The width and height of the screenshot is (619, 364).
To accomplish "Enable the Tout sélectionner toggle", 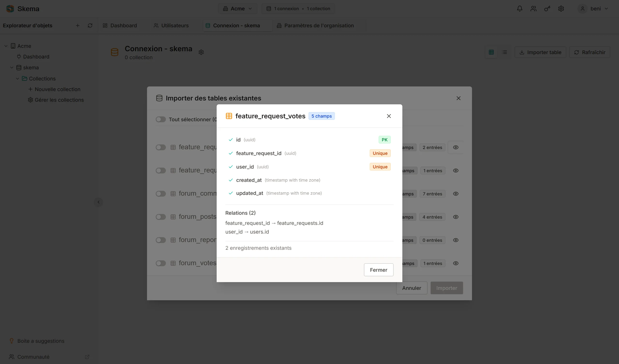I will click(x=161, y=119).
